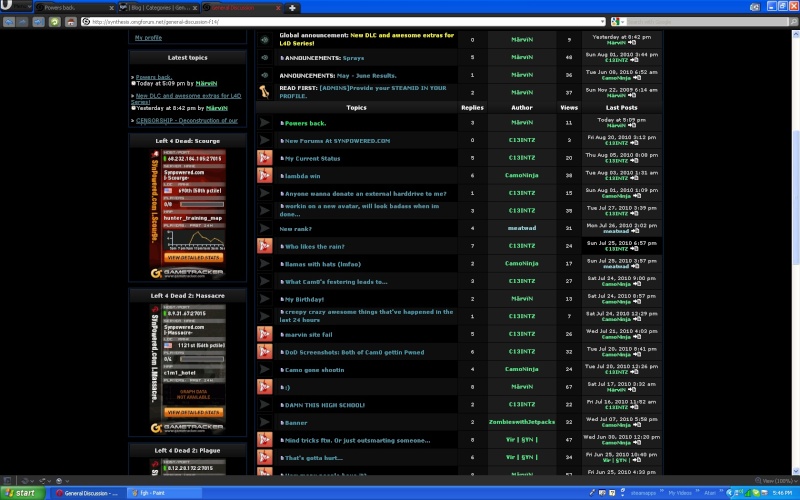View last post icon in 'Banner' row
Screen dimensions: 800x500
[637, 425]
